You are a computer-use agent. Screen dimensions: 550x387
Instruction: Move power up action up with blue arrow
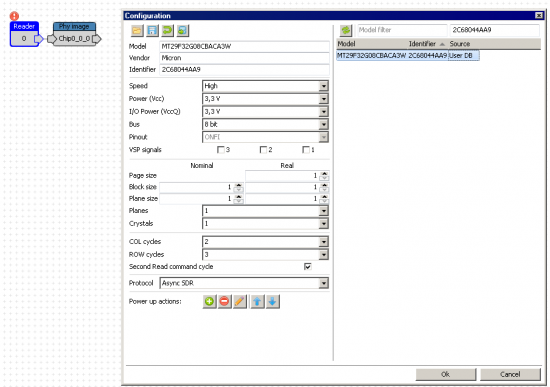click(x=257, y=301)
